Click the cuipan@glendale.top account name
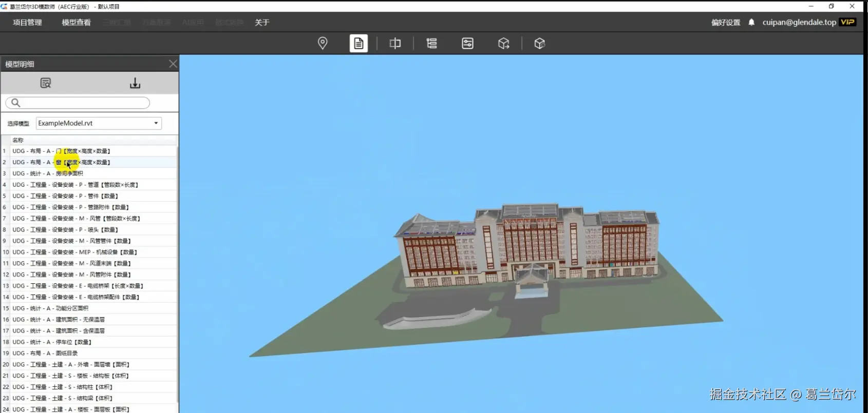 [799, 22]
